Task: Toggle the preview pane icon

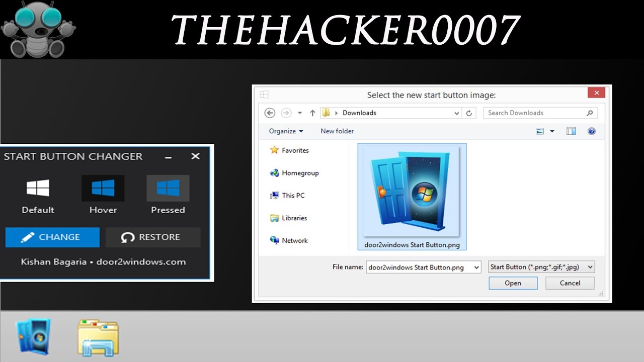Action: click(571, 131)
